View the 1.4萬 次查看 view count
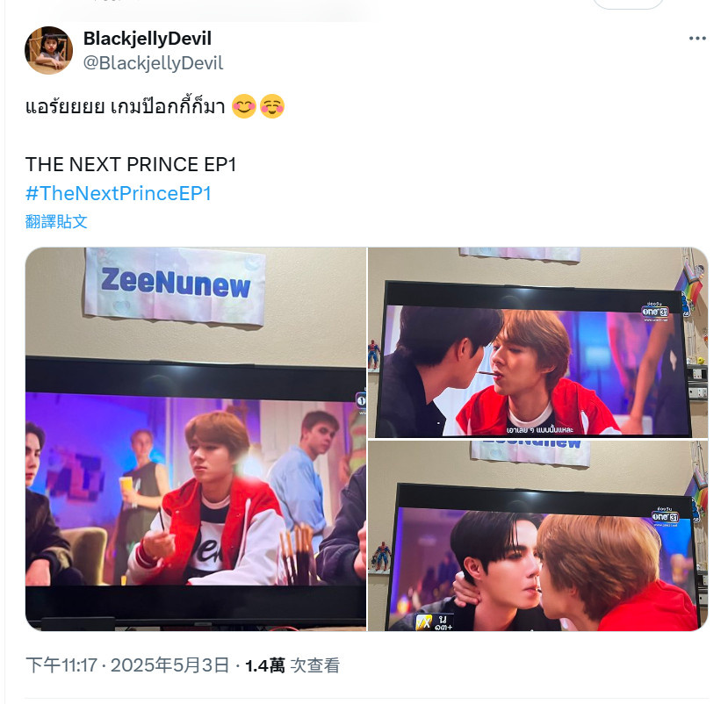Viewport: 728px width, 704px height. (x=292, y=665)
